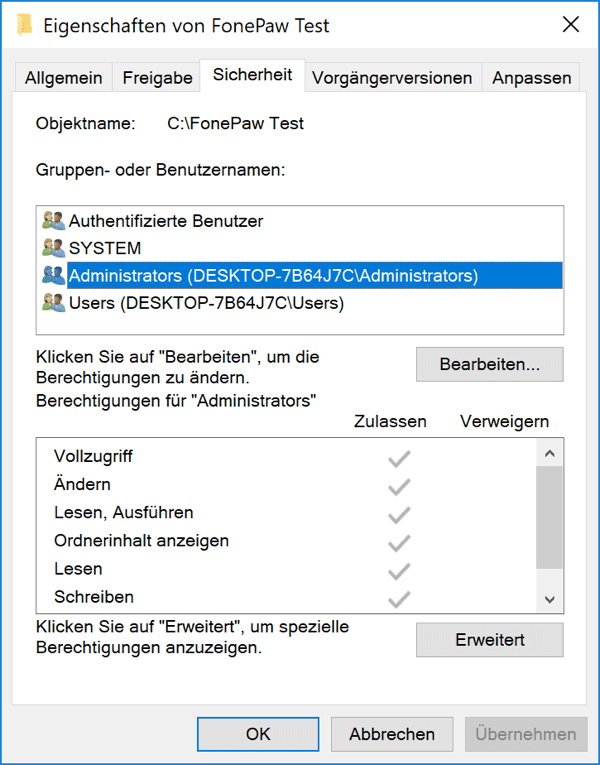The width and height of the screenshot is (600, 765).
Task: Click the Vollzugriff allow checkmark
Action: click(399, 458)
